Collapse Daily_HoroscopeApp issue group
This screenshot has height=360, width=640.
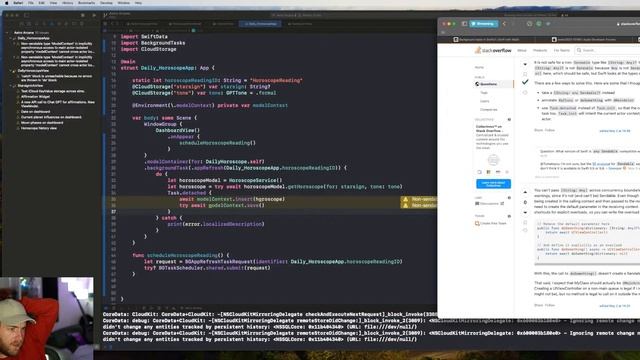(x=11, y=38)
